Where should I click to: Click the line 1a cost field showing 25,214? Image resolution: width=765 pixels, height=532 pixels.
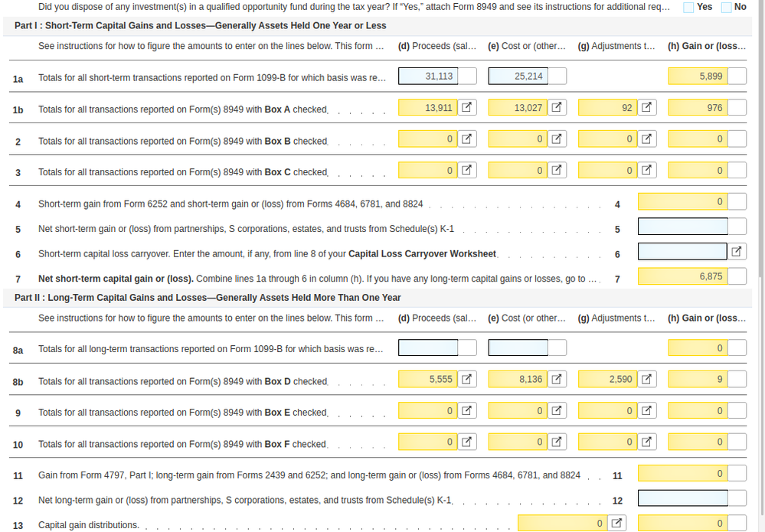[518, 77]
